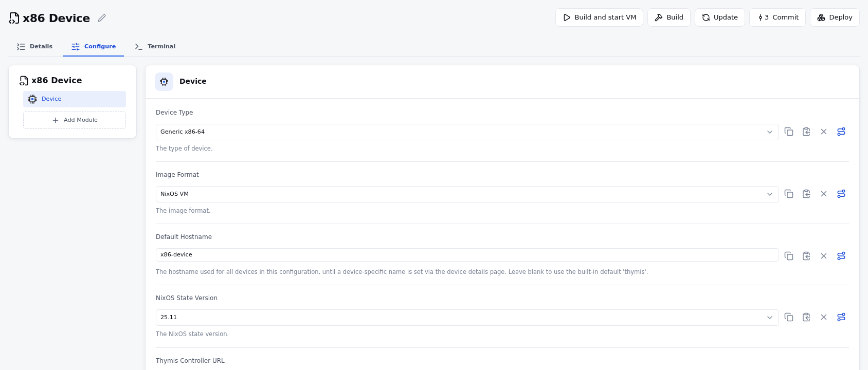Click the 'The type of device.' description
The height and width of the screenshot is (370, 868).
click(x=184, y=149)
